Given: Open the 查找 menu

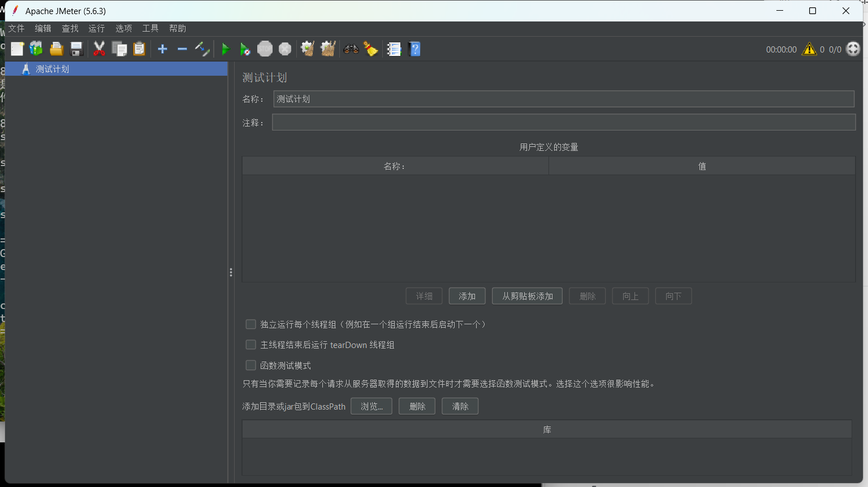Looking at the screenshot, I should [x=70, y=28].
